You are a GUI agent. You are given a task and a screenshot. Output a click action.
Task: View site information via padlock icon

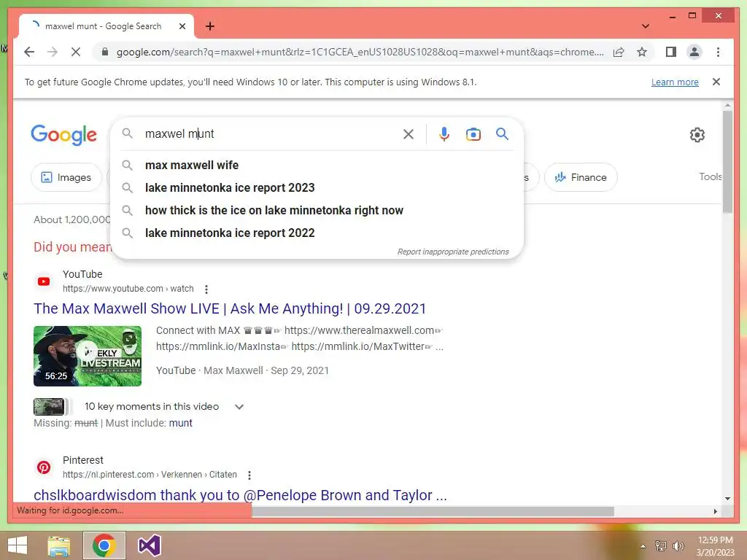105,52
